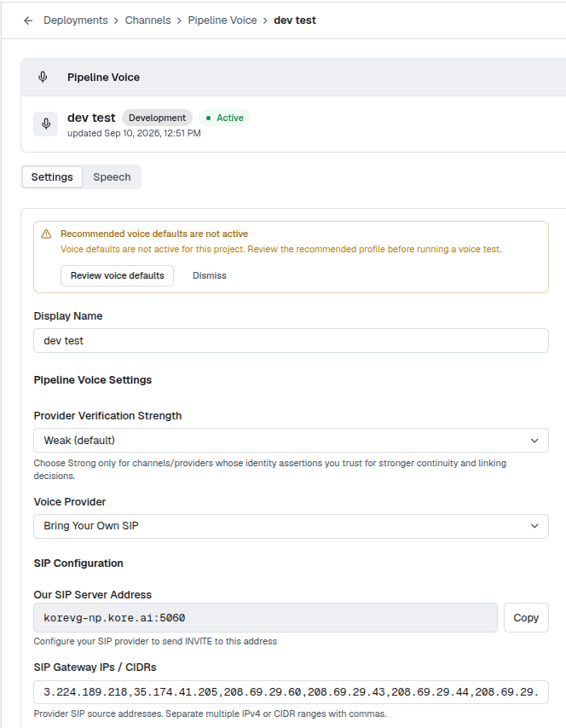Image resolution: width=566 pixels, height=728 pixels.
Task: Expand the Voice Provider dropdown
Action: pos(292,526)
